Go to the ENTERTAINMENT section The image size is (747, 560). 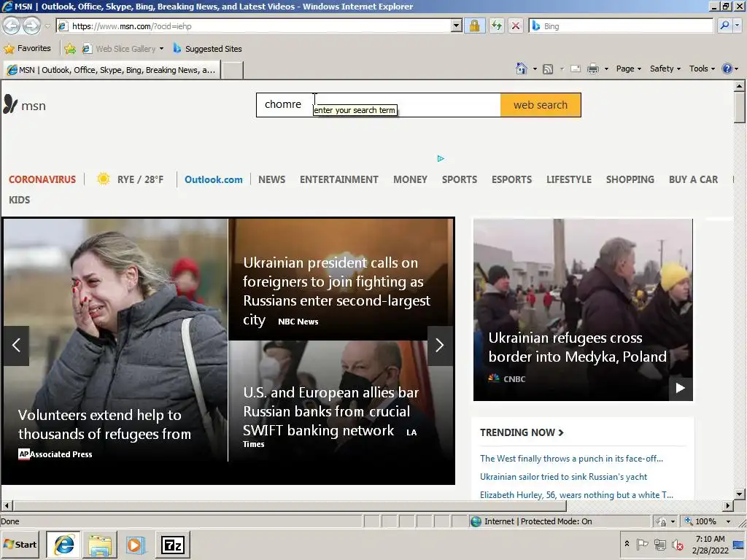click(x=338, y=179)
